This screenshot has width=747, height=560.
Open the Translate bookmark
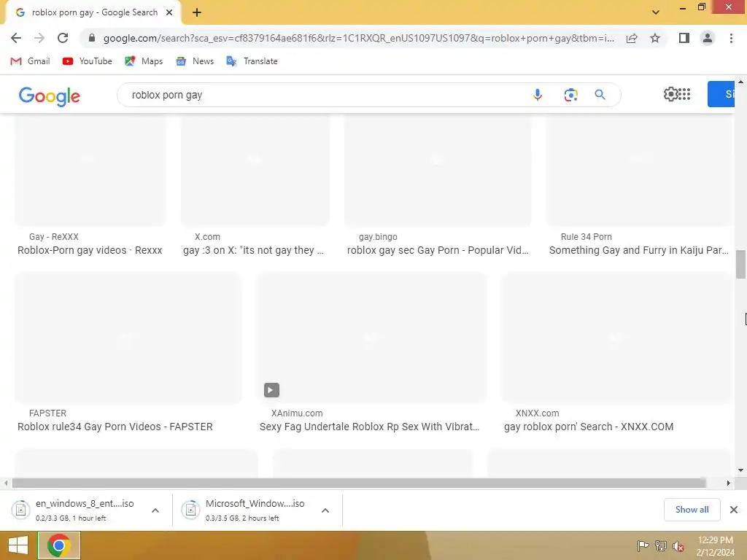coord(252,61)
